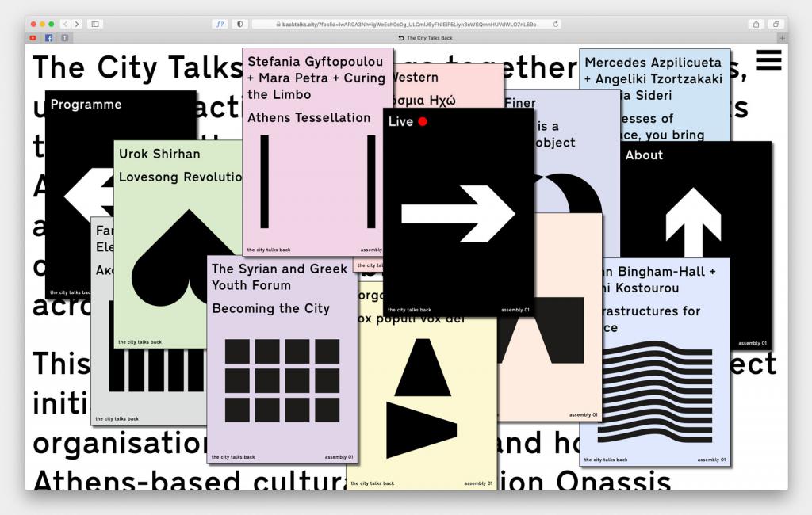The height and width of the screenshot is (515, 812).
Task: Click the grid of black squares
Action: click(x=282, y=381)
